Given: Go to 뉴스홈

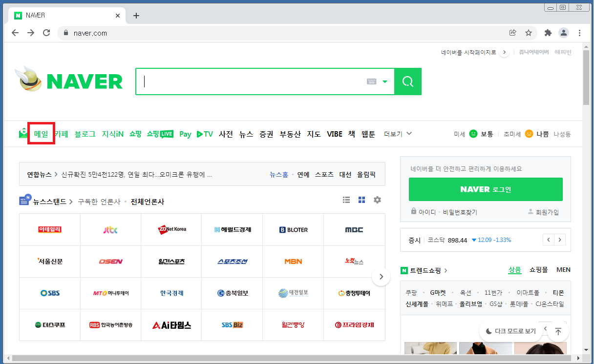Looking at the screenshot, I should coord(279,174).
